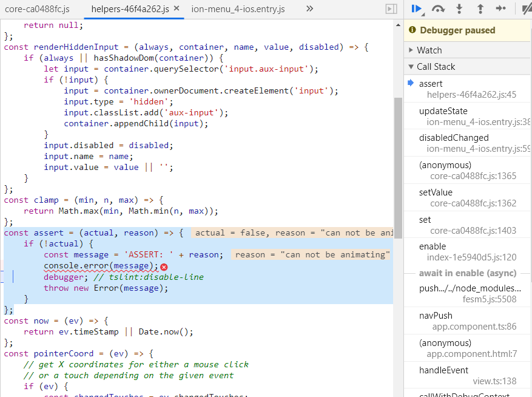Select assert frame in call stack
This screenshot has height=397, width=532.
[468, 89]
